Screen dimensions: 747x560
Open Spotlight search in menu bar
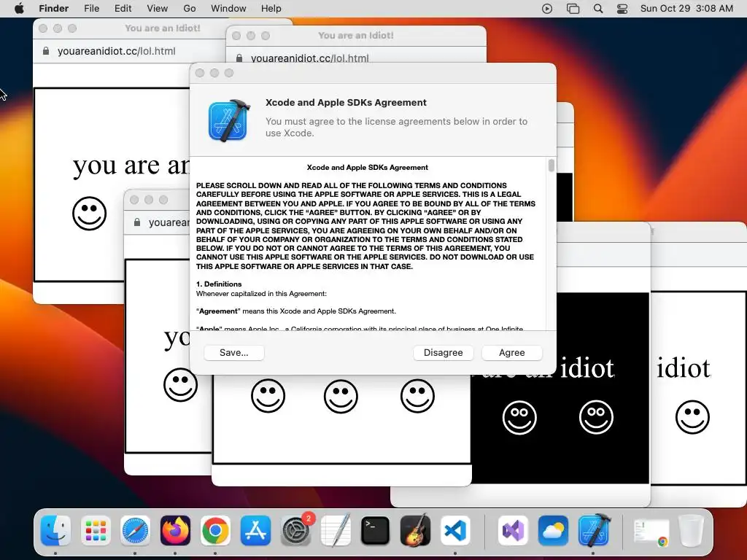click(x=598, y=9)
